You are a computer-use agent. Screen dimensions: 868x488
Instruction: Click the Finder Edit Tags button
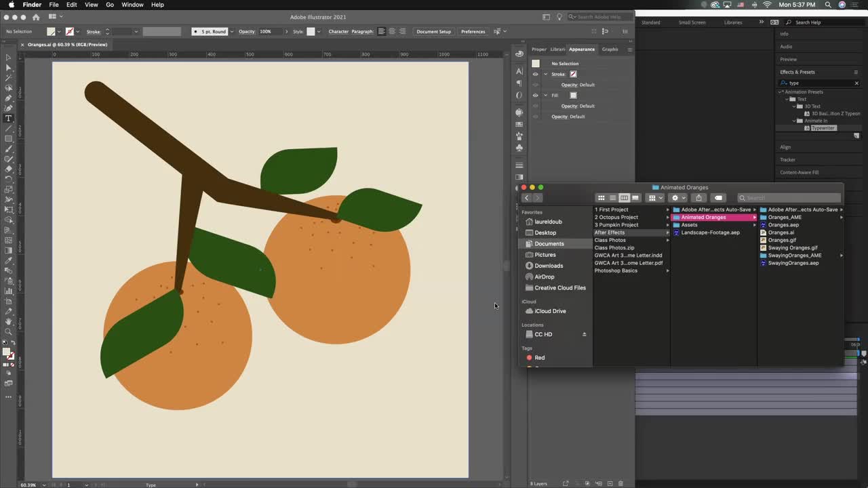pos(718,198)
